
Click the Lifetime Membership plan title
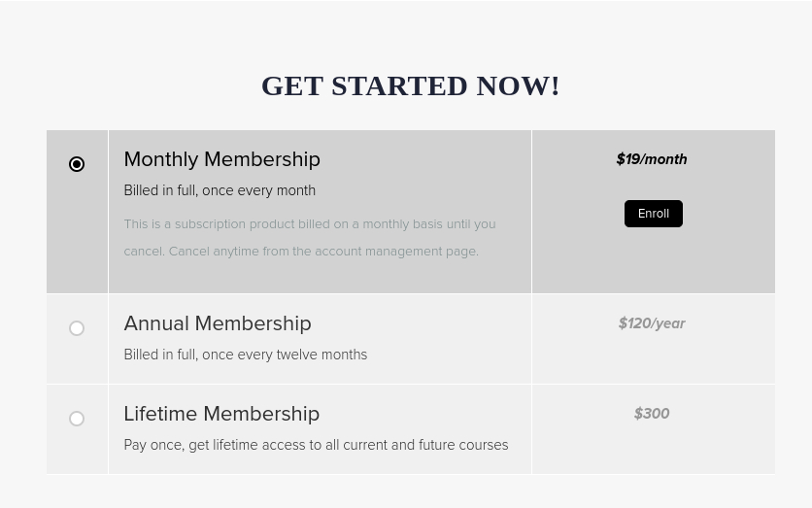click(220, 414)
